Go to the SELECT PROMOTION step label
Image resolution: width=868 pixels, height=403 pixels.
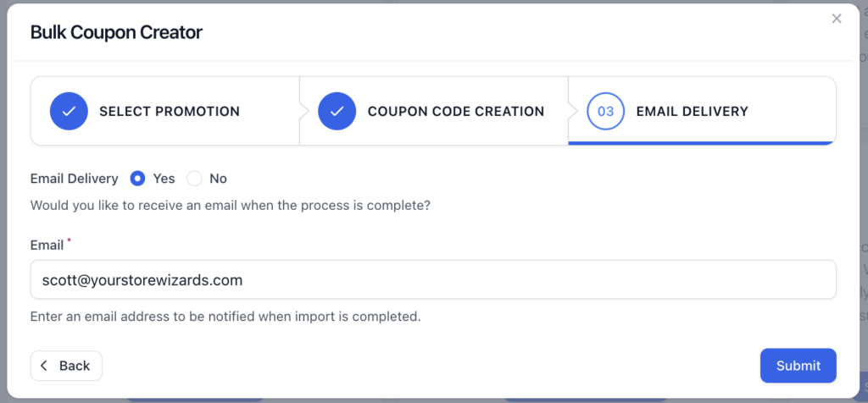pos(170,111)
